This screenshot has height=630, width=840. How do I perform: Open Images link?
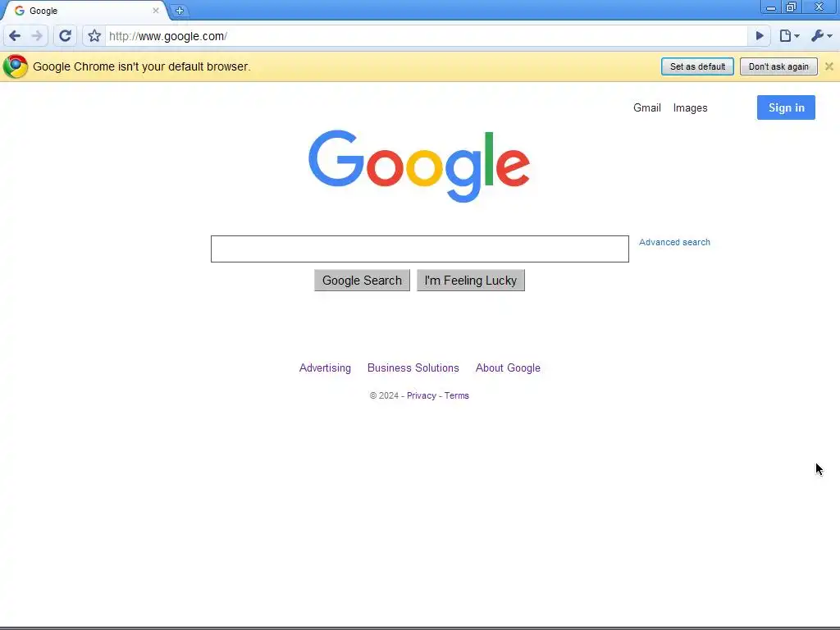coord(690,107)
